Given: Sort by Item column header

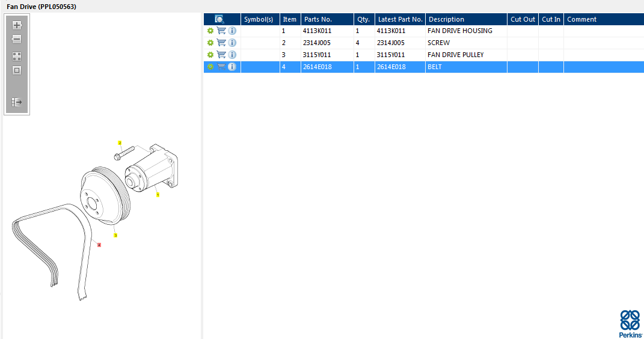Looking at the screenshot, I should 290,19.
